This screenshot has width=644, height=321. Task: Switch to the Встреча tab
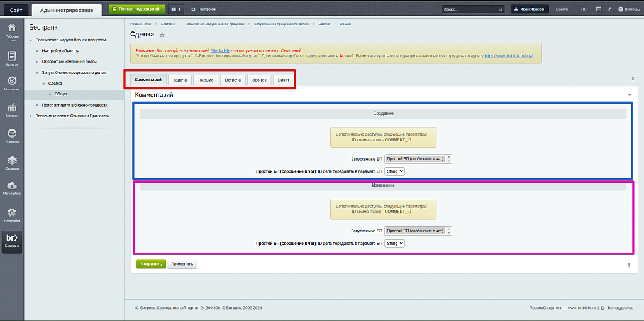click(233, 80)
